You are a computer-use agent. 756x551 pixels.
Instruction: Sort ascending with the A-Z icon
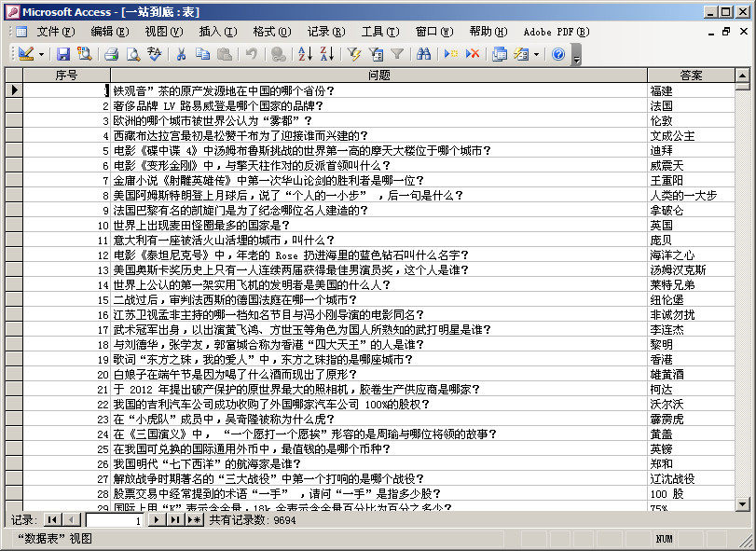click(305, 53)
